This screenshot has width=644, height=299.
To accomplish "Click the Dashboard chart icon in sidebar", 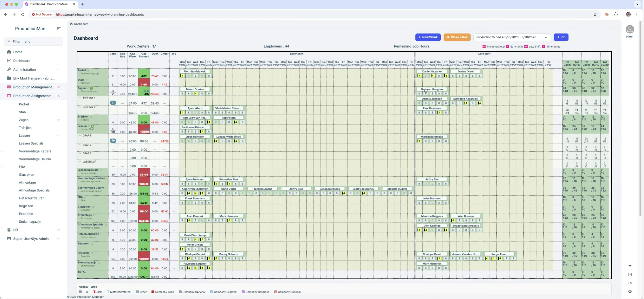I will (x=9, y=61).
